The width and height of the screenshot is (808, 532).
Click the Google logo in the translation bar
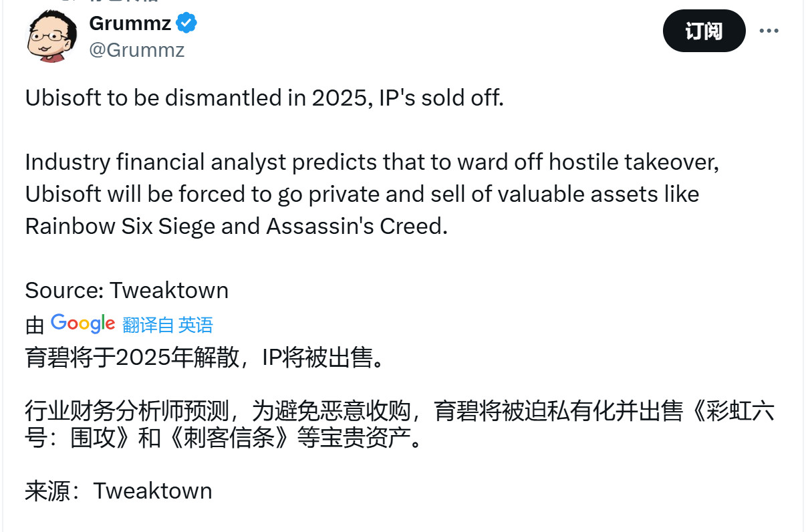pos(82,323)
